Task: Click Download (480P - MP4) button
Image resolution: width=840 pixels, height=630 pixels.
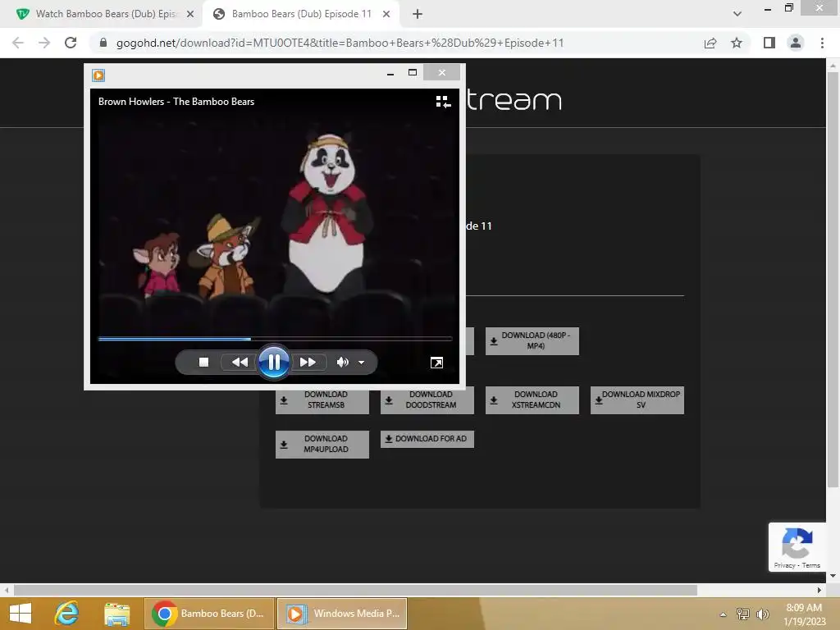Action: click(x=532, y=340)
